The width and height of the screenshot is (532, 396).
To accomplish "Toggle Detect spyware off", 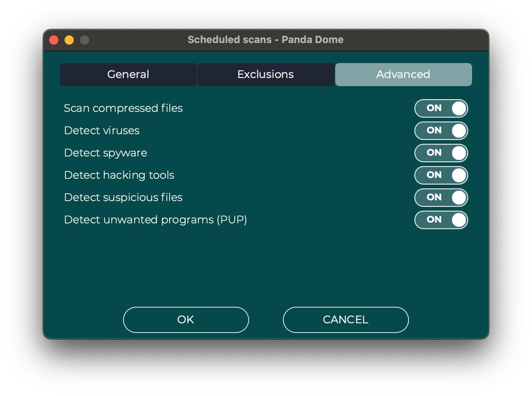I will point(441,153).
